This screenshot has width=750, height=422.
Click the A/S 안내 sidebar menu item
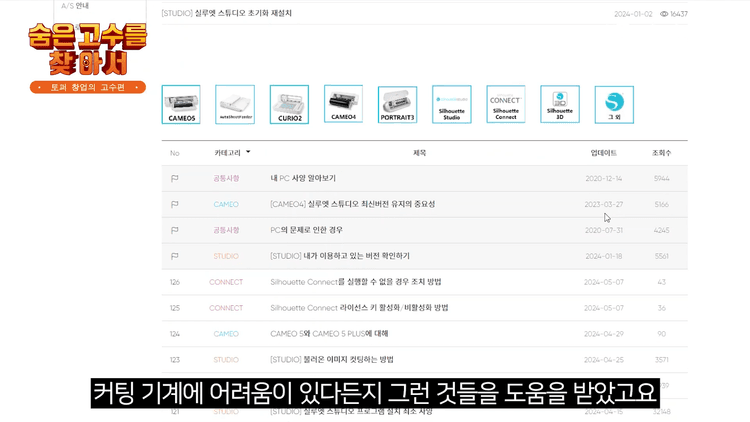[x=75, y=6]
